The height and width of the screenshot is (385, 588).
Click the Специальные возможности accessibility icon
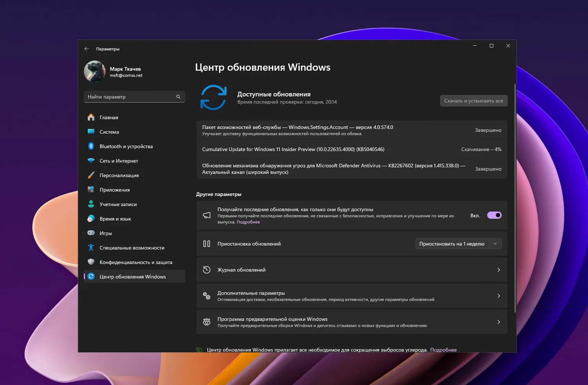click(91, 248)
